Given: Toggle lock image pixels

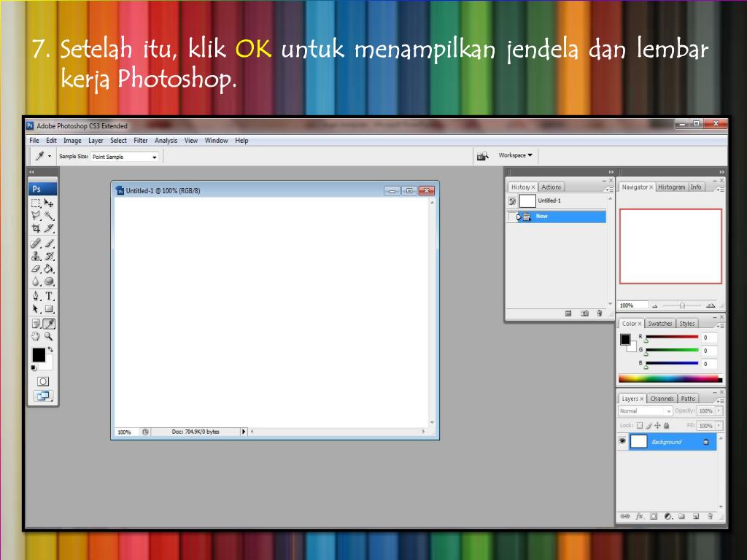Looking at the screenshot, I should pyautogui.click(x=649, y=425).
